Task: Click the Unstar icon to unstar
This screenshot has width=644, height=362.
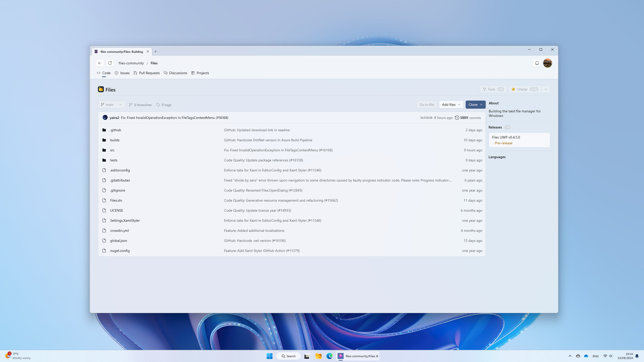Action: coord(514,89)
